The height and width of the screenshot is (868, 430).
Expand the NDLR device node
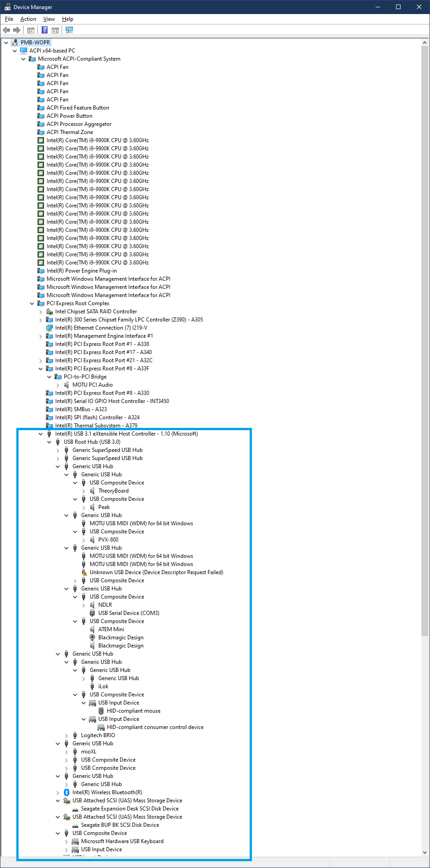click(84, 605)
